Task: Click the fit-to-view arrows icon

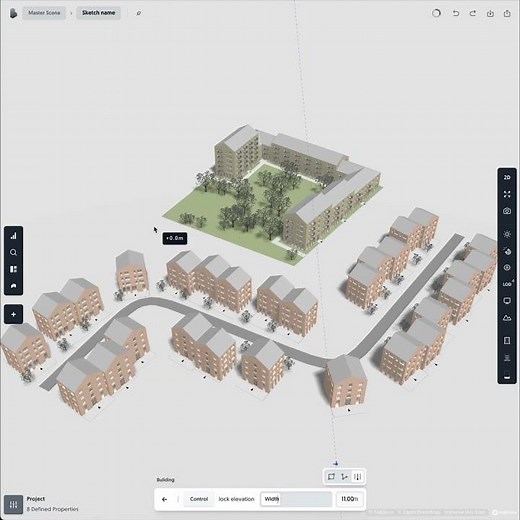Action: (x=507, y=194)
